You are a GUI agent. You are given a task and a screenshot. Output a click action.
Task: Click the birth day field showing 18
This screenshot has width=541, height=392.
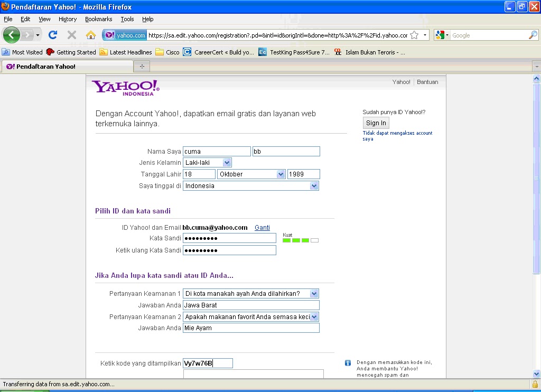(199, 174)
